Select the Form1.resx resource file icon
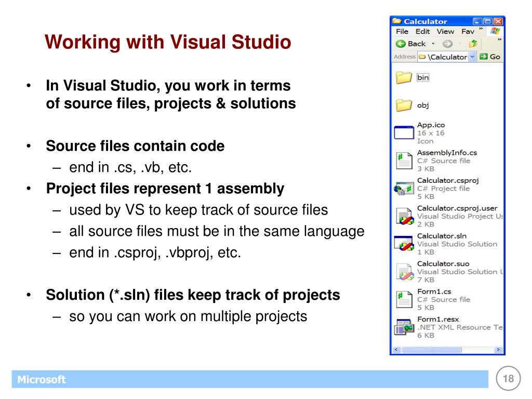Screen dimensions: 532x399 point(404,327)
